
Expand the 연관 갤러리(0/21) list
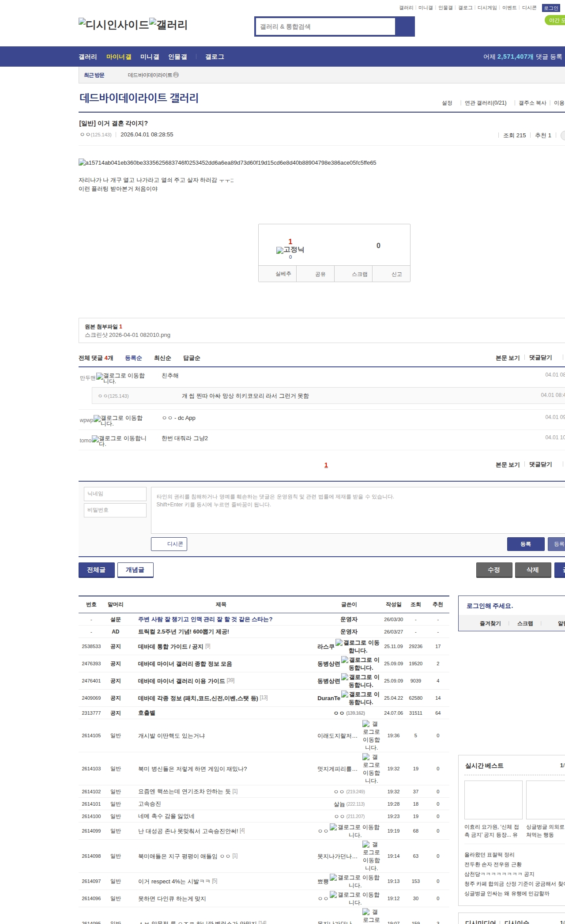pyautogui.click(x=486, y=103)
